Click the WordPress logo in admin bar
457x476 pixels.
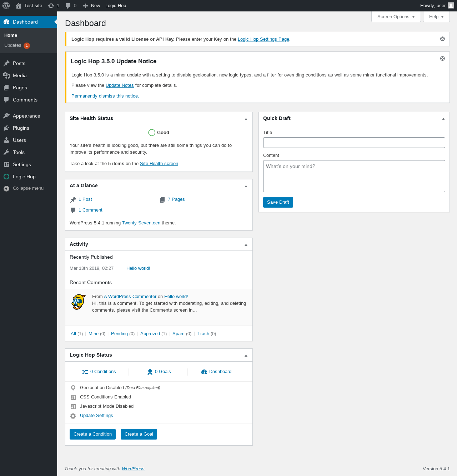6,6
